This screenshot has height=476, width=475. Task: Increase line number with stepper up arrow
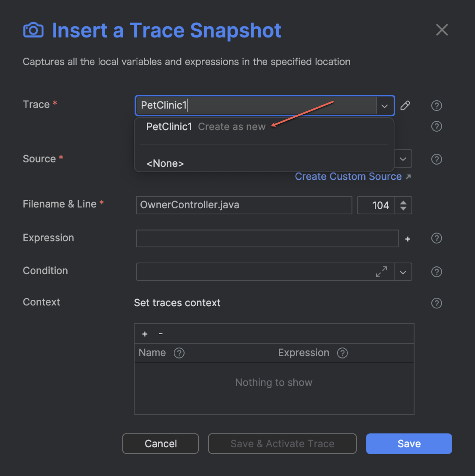[x=403, y=203]
